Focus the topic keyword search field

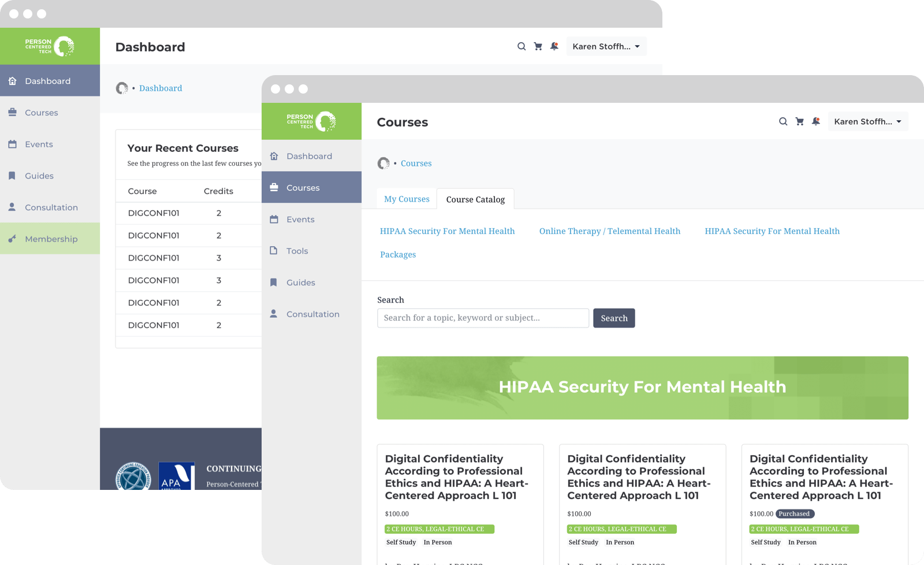(x=483, y=318)
